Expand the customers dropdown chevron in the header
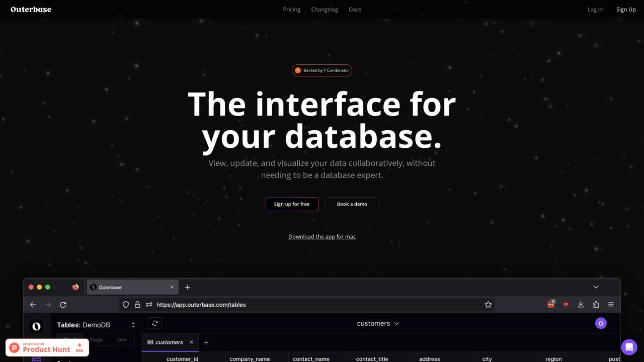This screenshot has height=362, width=644. (x=397, y=323)
